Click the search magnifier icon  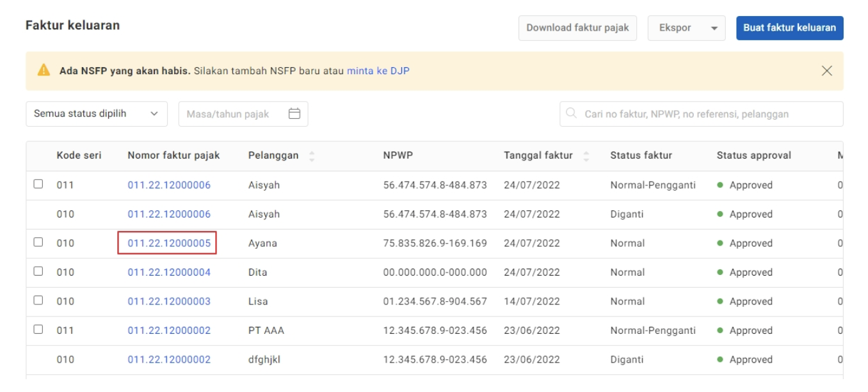coord(572,114)
